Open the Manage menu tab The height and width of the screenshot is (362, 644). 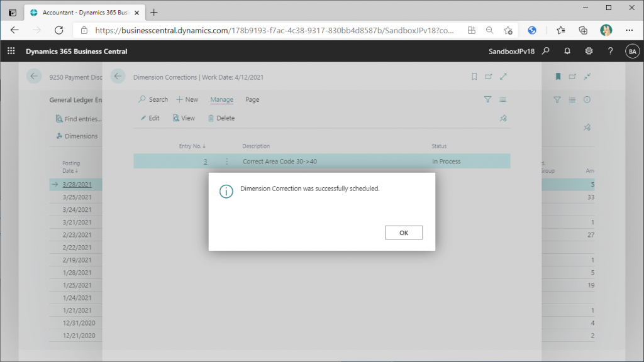coord(222,99)
